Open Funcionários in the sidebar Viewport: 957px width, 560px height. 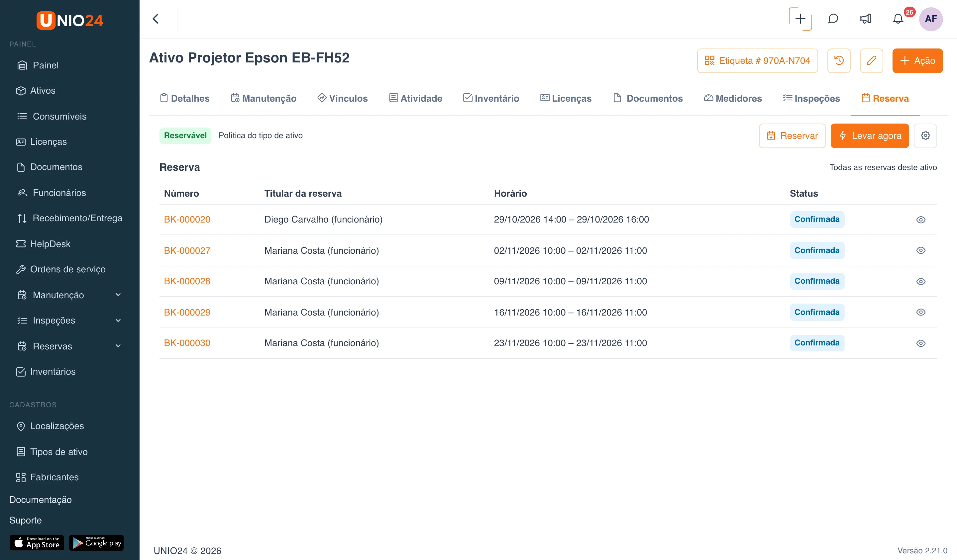coord(52,193)
